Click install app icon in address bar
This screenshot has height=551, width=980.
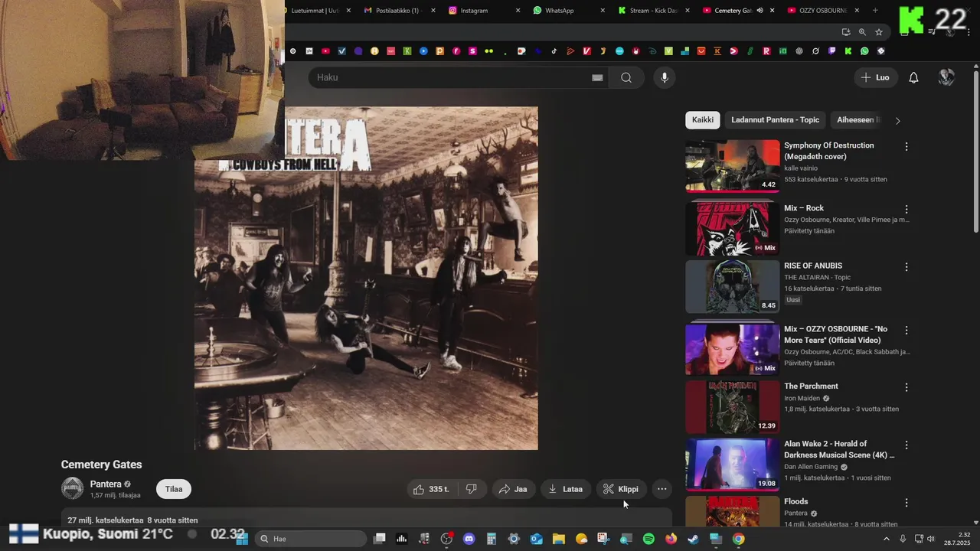coord(845,32)
